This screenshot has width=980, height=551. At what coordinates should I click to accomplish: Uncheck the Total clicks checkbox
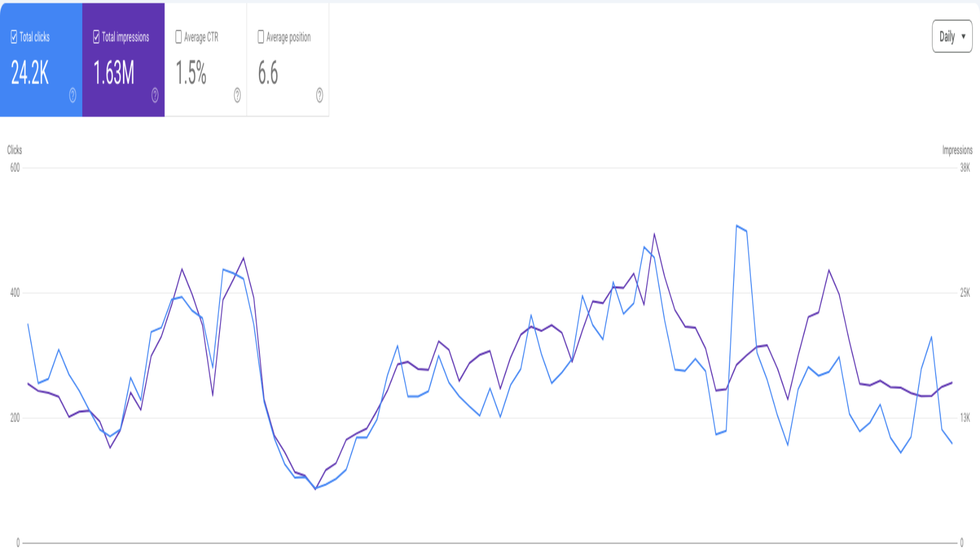coord(14,37)
